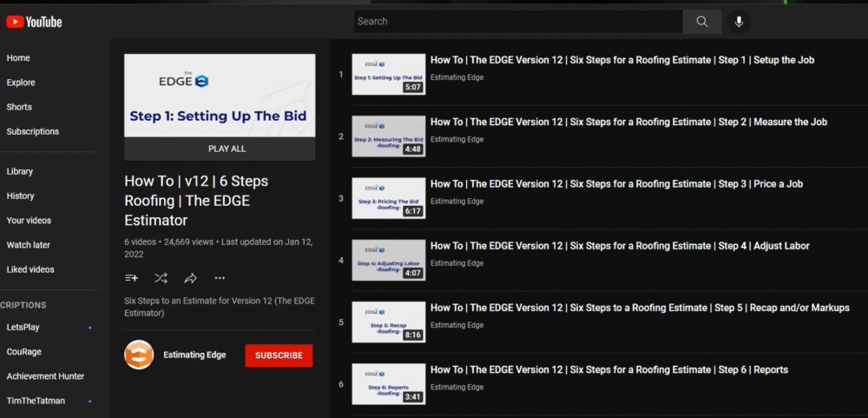Image resolution: width=868 pixels, height=418 pixels.
Task: Open Achievement Hunter subscription channel
Action: coord(45,376)
